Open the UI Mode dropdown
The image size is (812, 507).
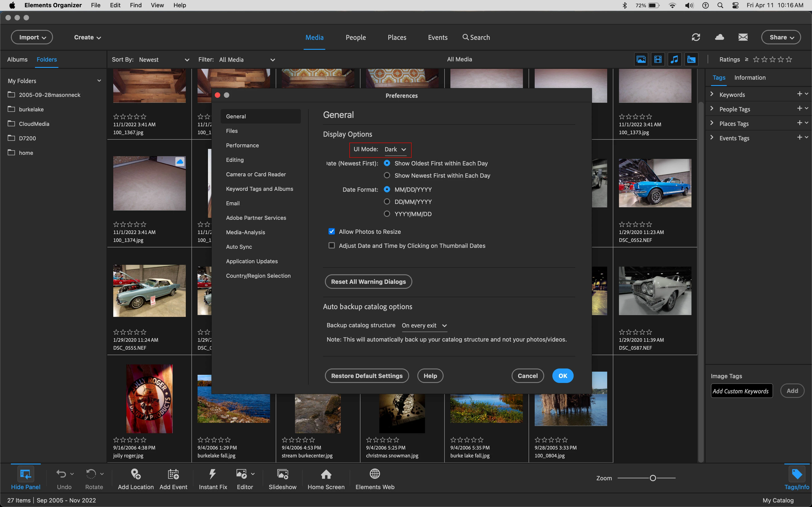pos(395,150)
